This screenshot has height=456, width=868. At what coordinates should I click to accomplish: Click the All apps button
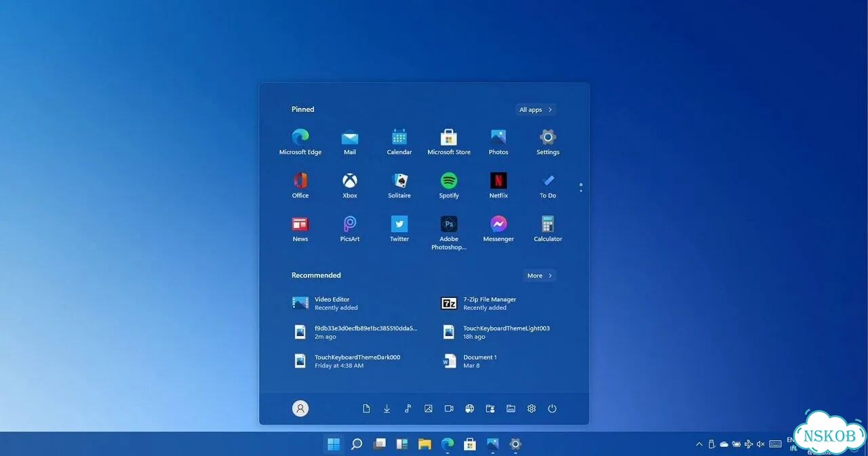[x=536, y=109]
